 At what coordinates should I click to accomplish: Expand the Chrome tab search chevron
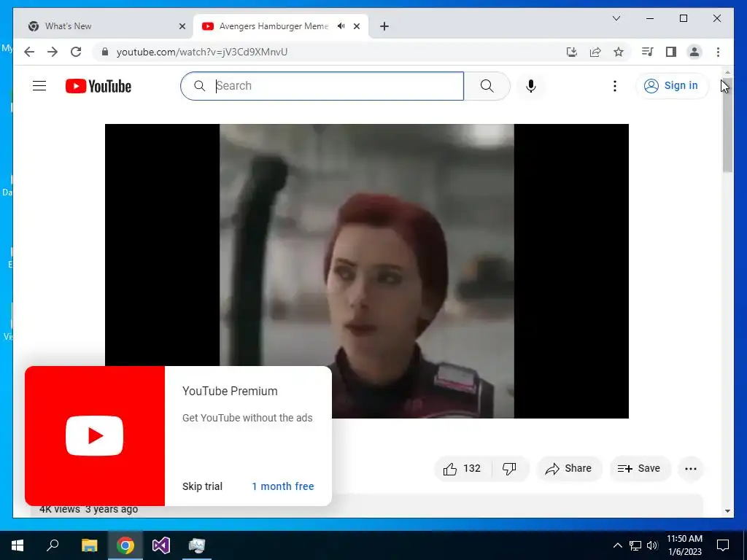pos(616,18)
